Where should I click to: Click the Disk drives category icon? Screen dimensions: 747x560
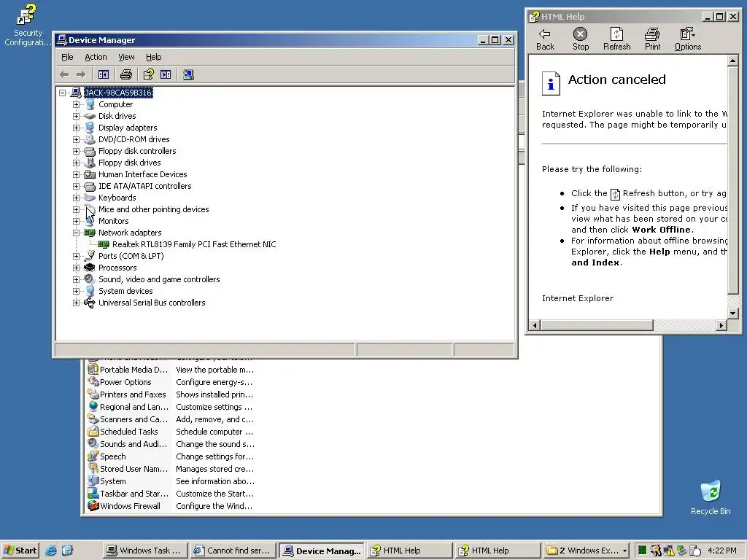pos(90,116)
